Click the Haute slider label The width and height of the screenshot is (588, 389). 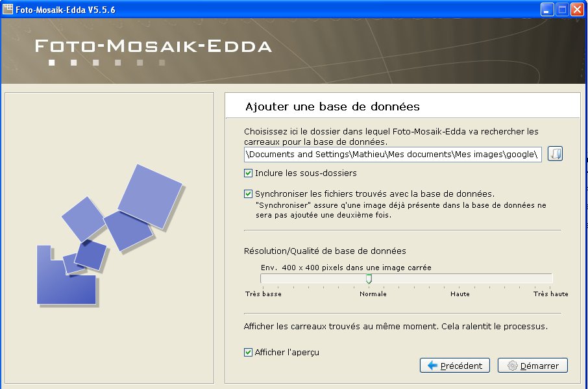click(x=460, y=294)
